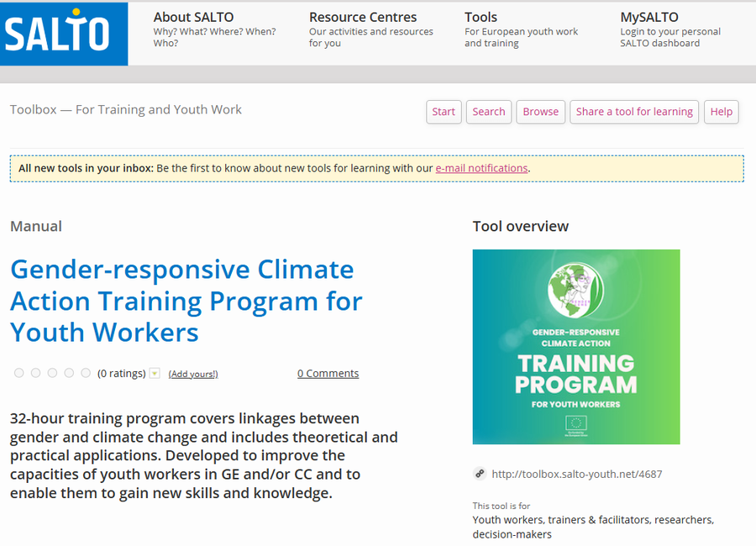The image size is (756, 546).
Task: Click Share a tool for learning
Action: click(x=634, y=112)
